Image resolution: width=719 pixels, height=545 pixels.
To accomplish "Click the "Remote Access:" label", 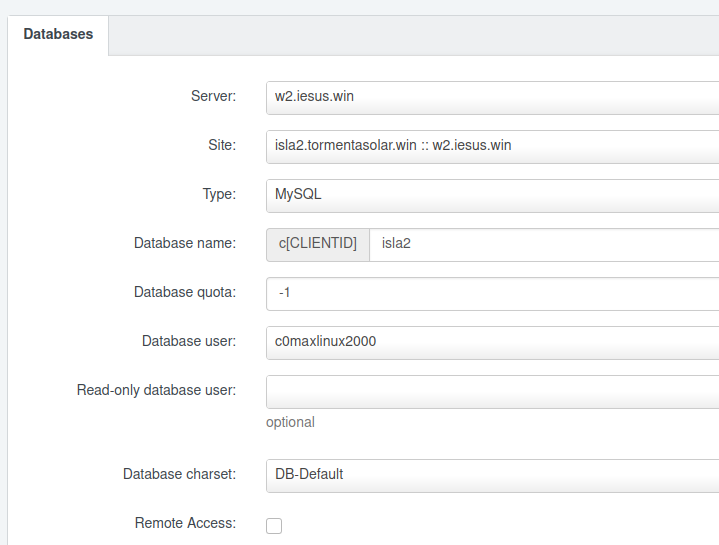I will (185, 523).
